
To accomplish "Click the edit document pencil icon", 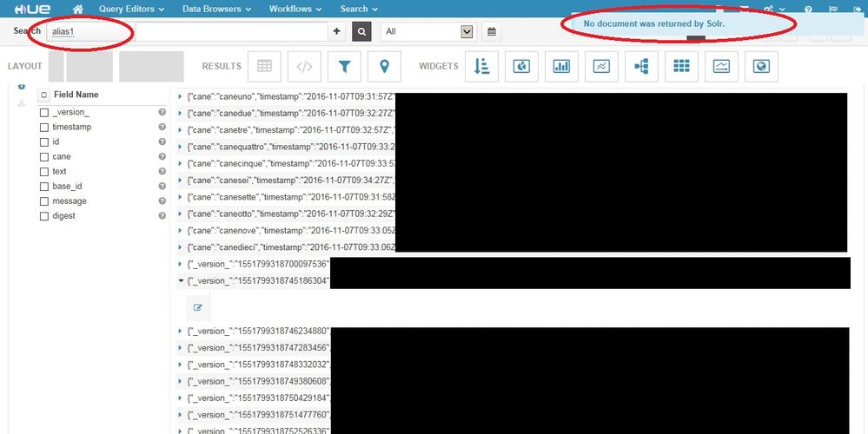I will pos(197,308).
